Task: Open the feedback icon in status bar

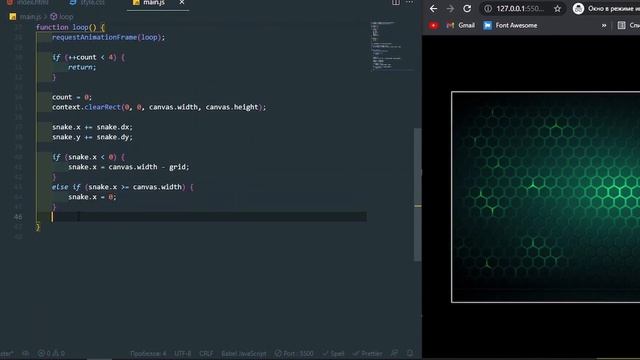Action: 394,353
